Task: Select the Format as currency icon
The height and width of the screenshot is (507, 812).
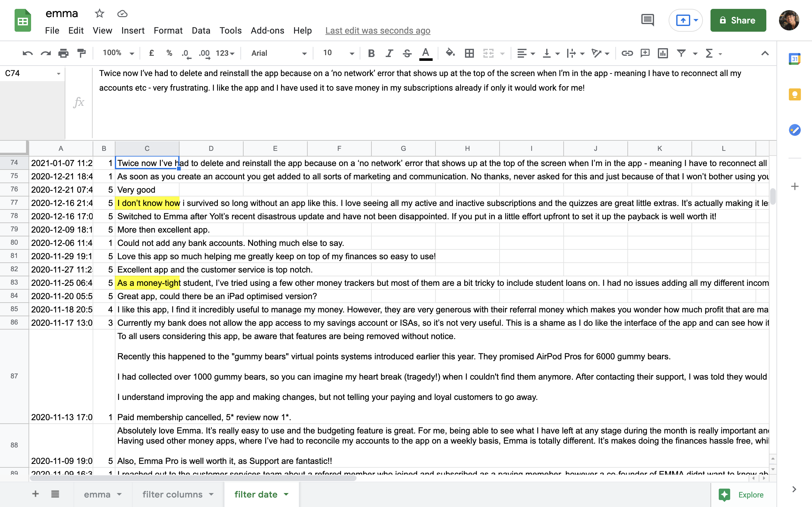Action: pyautogui.click(x=151, y=53)
